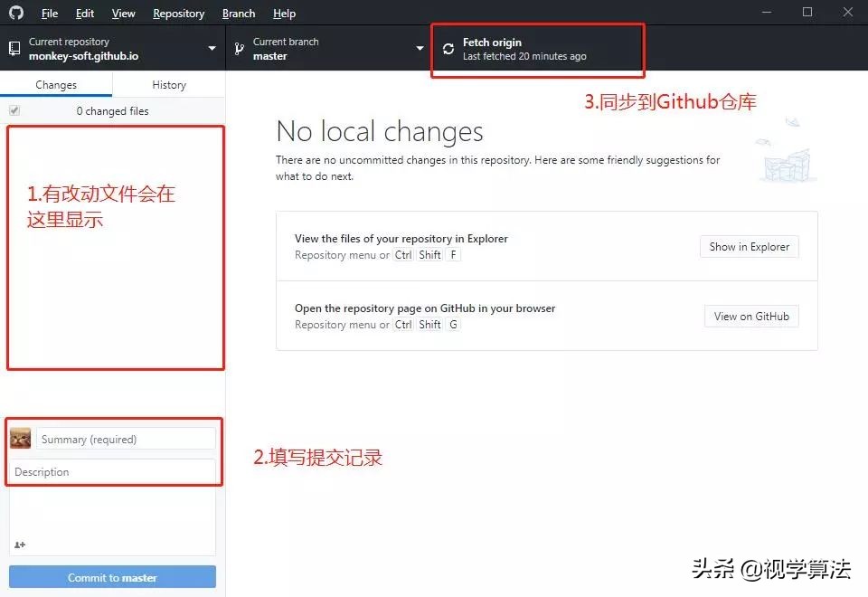Screen dimensions: 868x597
Task: Open the Current branch dropdown
Action: (x=419, y=48)
